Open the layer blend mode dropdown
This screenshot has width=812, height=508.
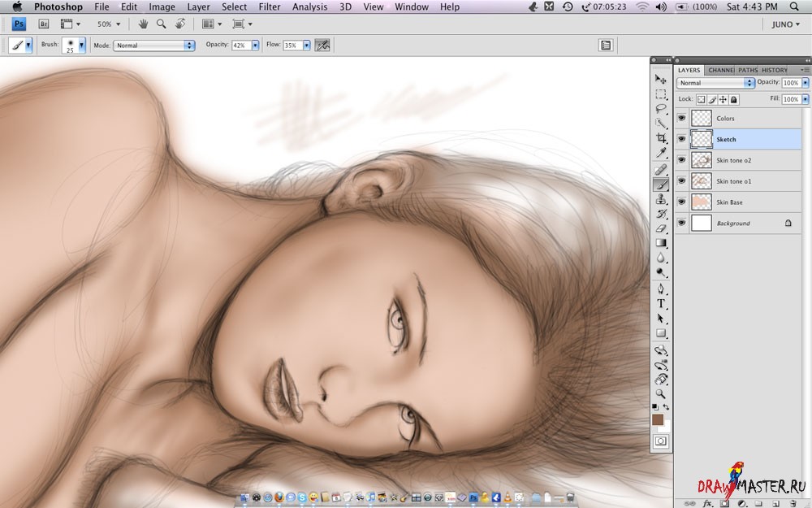pyautogui.click(x=715, y=83)
